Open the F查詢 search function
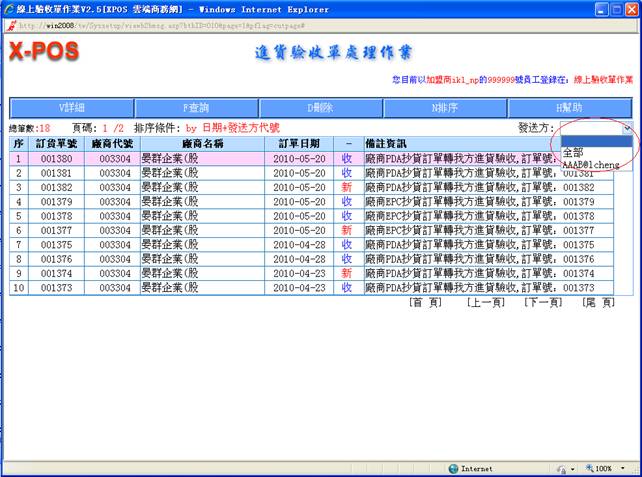Image resolution: width=642 pixels, height=477 pixels. (x=195, y=107)
